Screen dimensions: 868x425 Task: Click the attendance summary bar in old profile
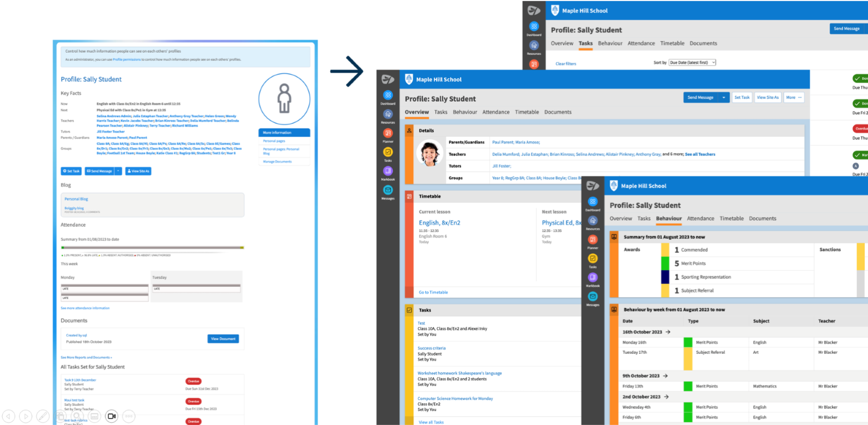[x=153, y=247]
